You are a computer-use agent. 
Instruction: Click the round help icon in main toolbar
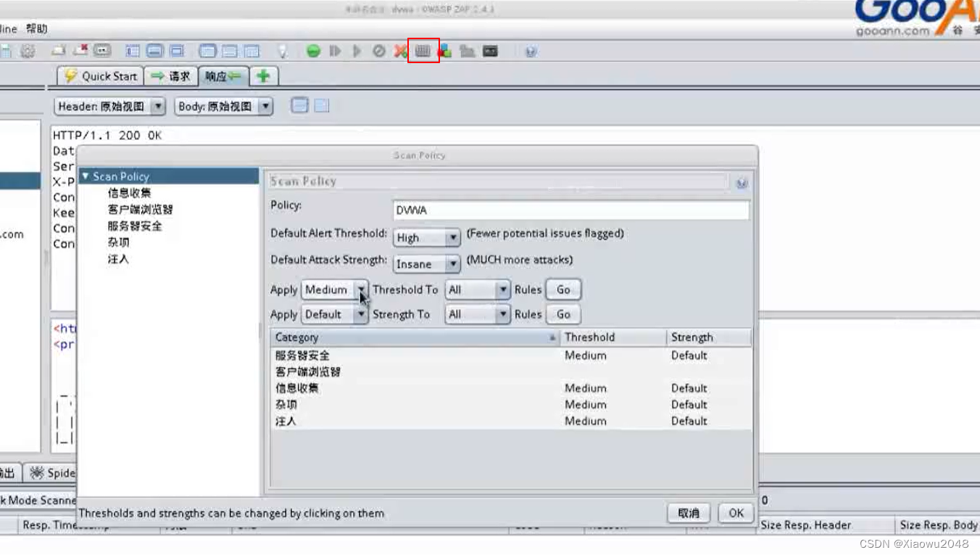(531, 52)
